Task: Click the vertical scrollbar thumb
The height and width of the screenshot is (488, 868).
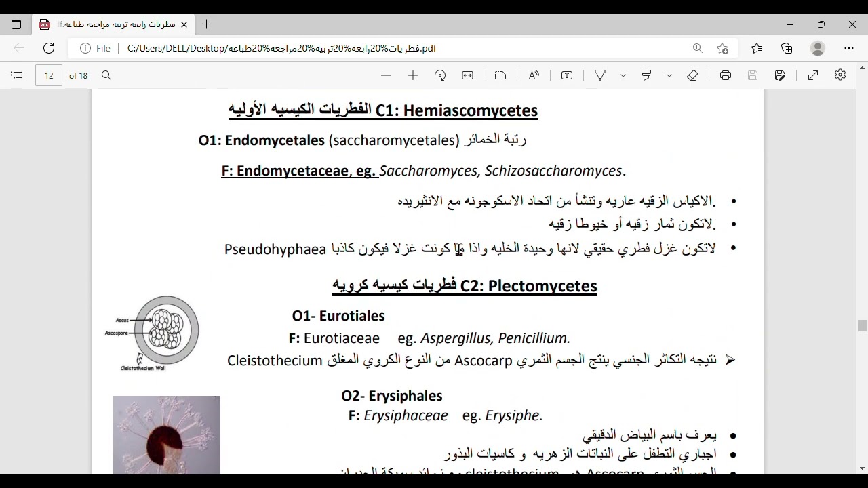Action: tap(862, 325)
